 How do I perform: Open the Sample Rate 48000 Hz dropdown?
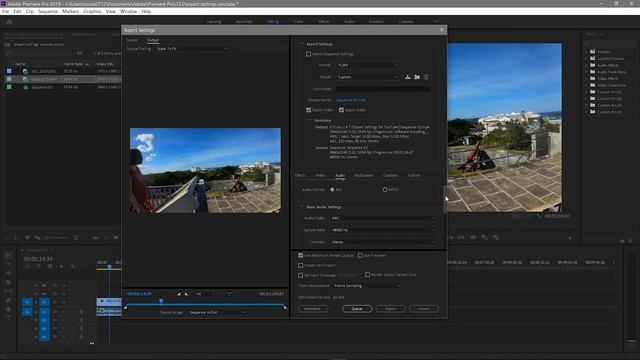click(382, 230)
